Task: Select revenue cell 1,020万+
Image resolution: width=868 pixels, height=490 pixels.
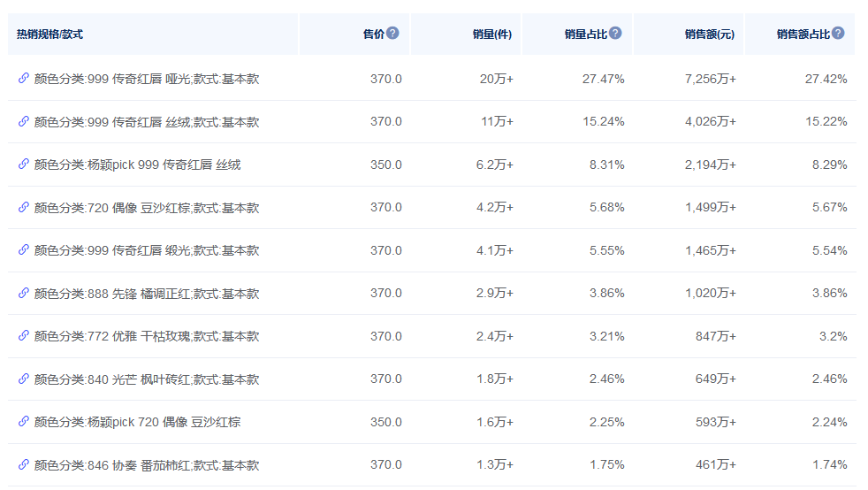Action: coord(711,294)
